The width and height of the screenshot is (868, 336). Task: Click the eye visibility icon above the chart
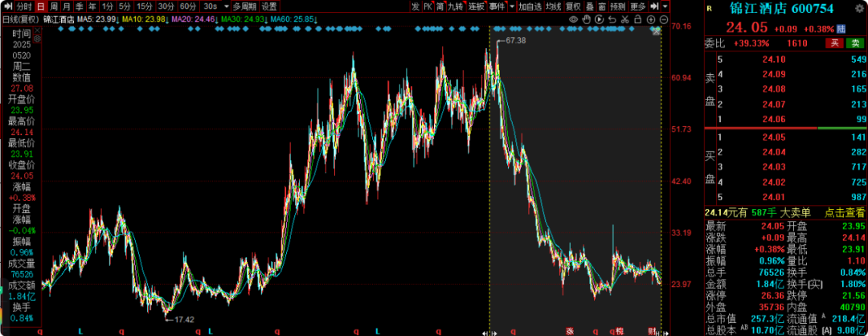[574, 19]
